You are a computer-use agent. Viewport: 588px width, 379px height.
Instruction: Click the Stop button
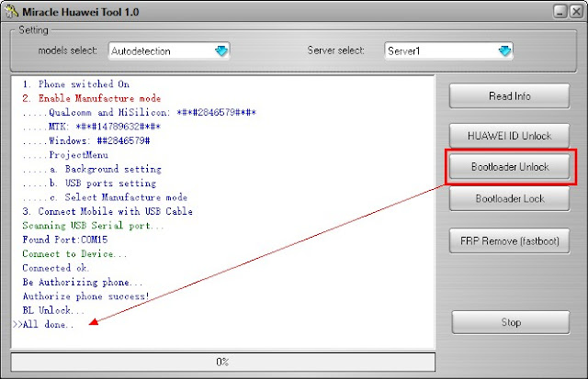[511, 322]
